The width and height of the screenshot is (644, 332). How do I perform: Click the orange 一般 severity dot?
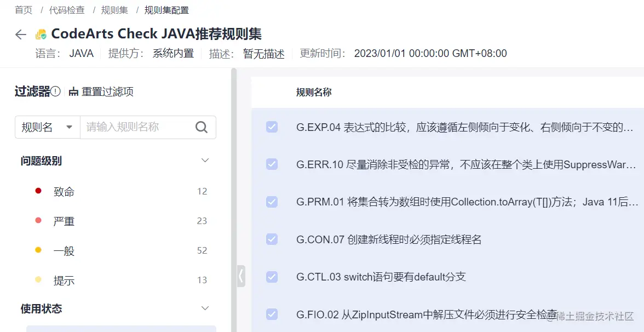coord(38,250)
